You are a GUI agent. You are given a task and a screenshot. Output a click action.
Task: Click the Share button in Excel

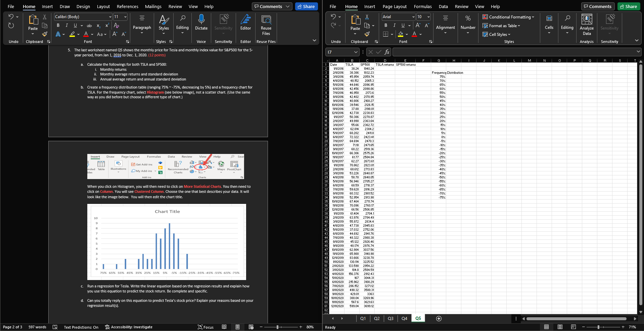pos(629,6)
